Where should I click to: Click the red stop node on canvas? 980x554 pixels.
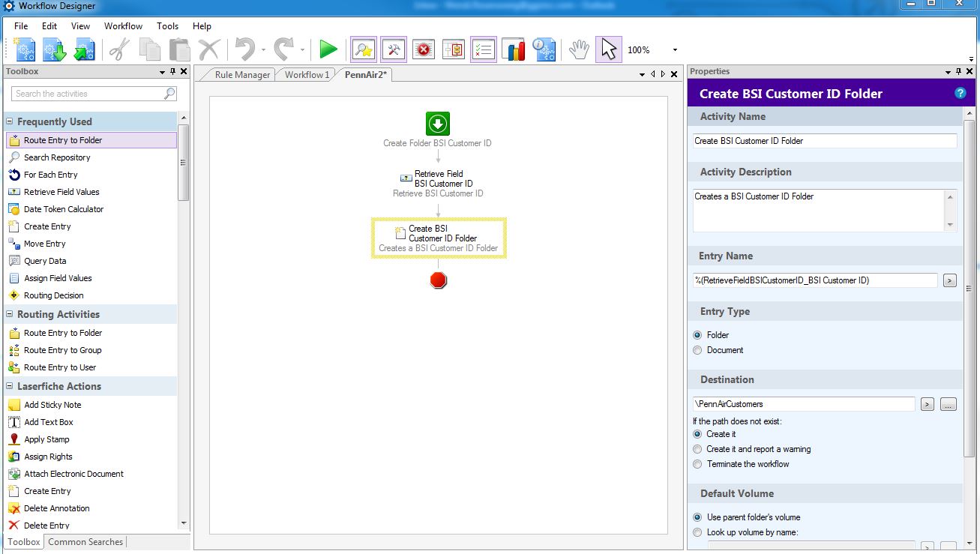click(438, 280)
